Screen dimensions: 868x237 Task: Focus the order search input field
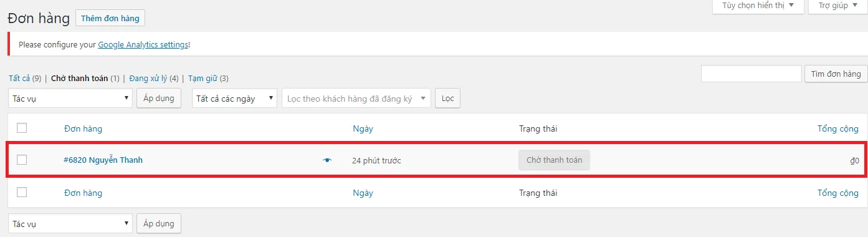tap(751, 74)
